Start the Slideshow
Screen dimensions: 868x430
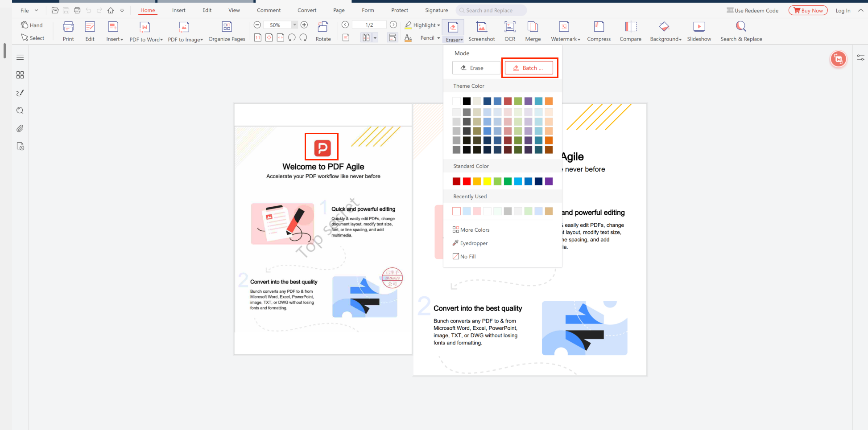tap(699, 31)
